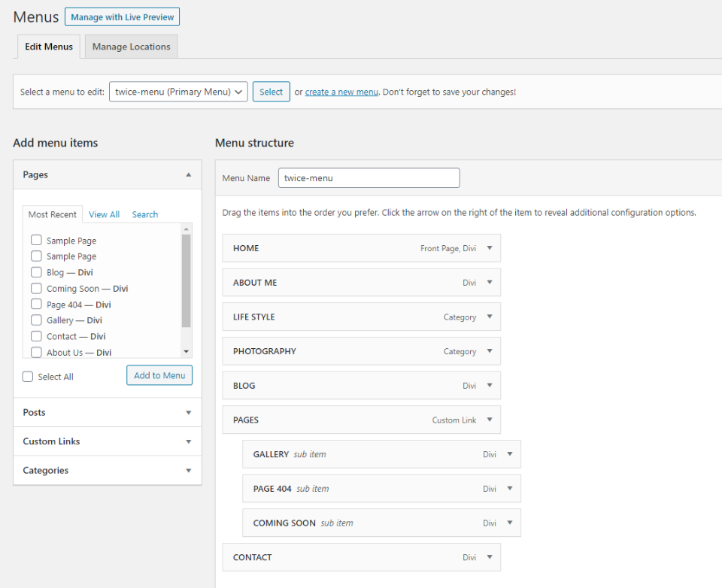Viewport: 722px width, 588px height.
Task: Click the Menu Name text field
Action: coord(369,178)
